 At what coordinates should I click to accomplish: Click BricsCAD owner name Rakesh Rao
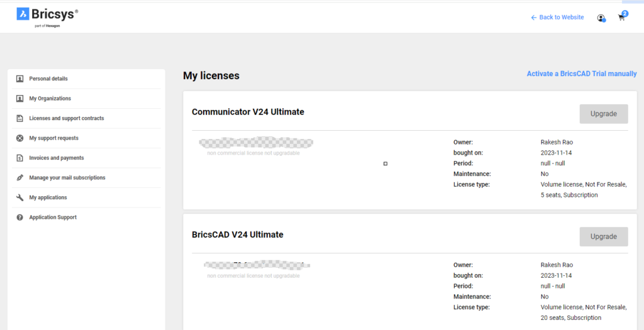pyautogui.click(x=557, y=265)
